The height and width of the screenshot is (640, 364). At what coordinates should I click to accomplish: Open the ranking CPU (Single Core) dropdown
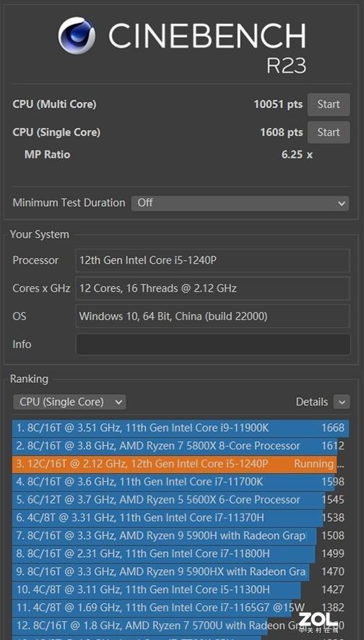(x=69, y=402)
